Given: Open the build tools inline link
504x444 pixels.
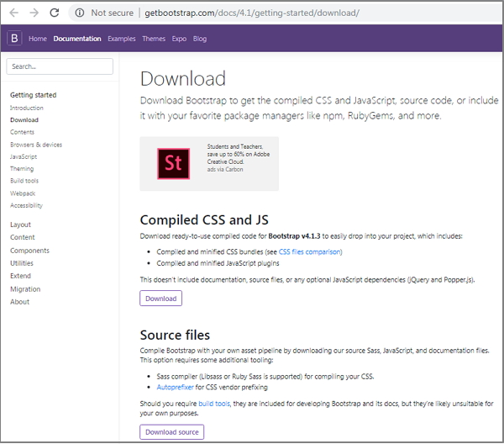Looking at the screenshot, I should tap(214, 404).
